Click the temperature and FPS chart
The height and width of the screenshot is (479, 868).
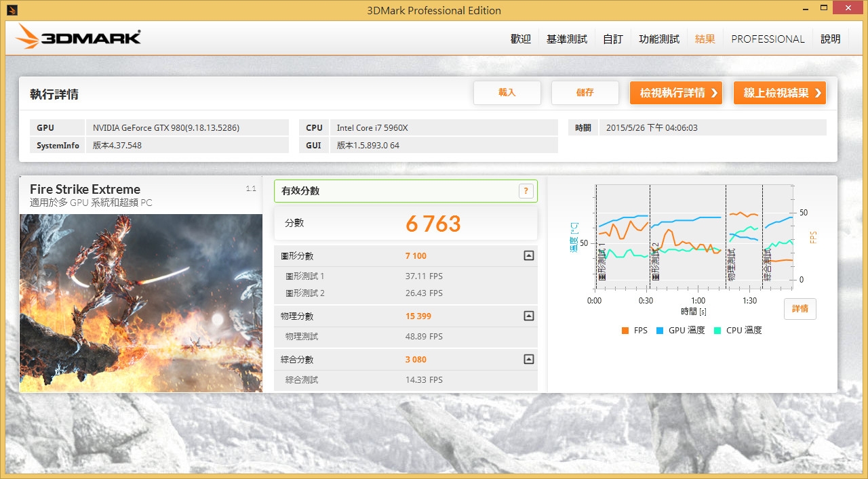click(694, 237)
